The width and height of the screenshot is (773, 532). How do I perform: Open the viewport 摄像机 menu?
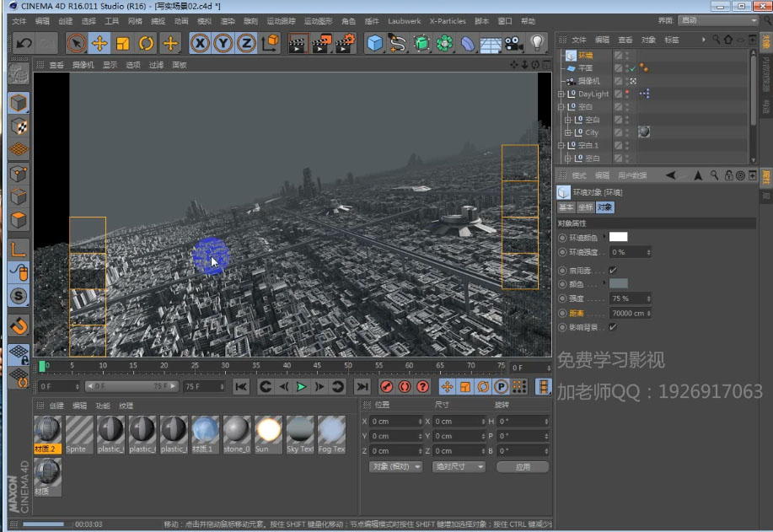83,65
